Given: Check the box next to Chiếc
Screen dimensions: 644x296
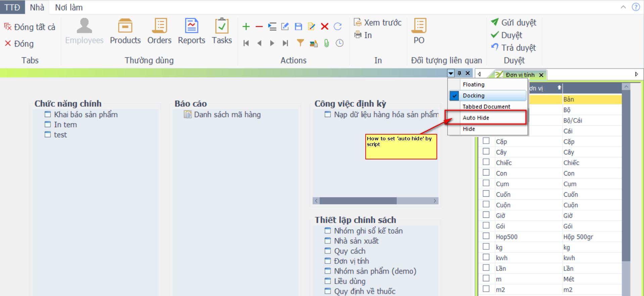Looking at the screenshot, I should click(486, 162).
